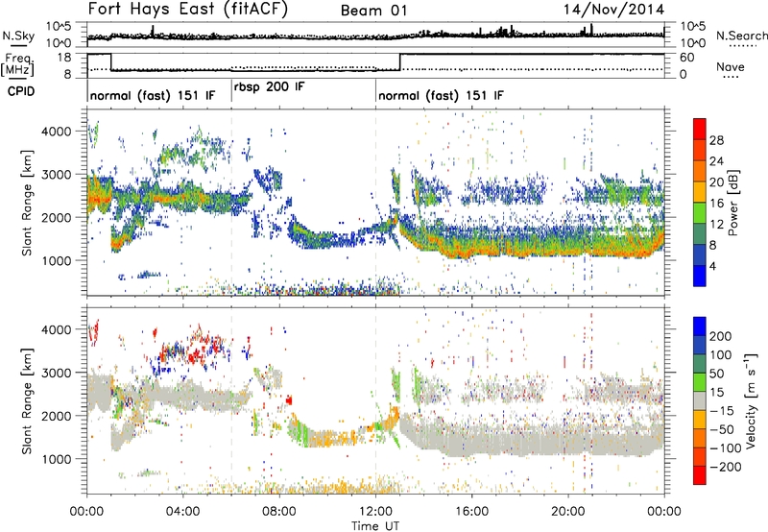The image size is (768, 532).
Task: Click the 'Velocity [m s⁻¹]' colorbar title
Action: pyautogui.click(x=751, y=400)
